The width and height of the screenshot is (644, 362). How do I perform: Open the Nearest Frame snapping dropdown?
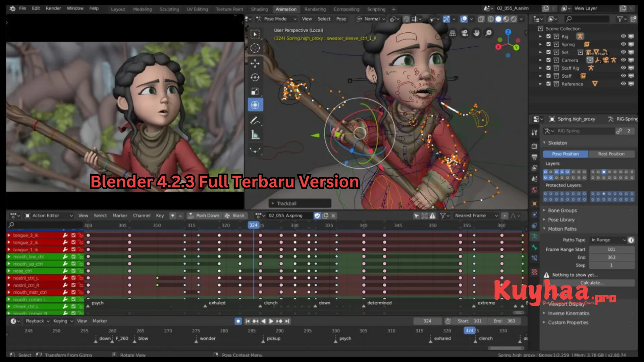pos(476,216)
